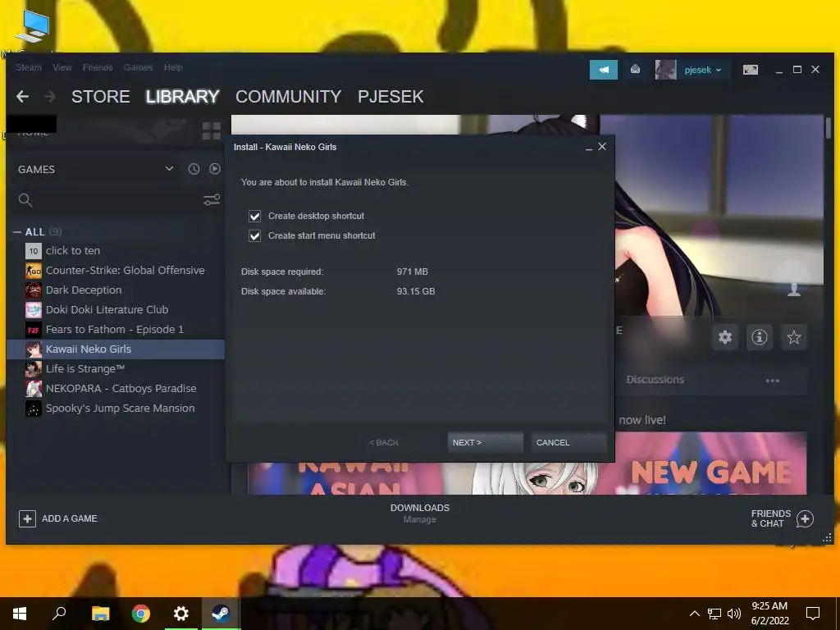
Task: Open the three-dots more menu
Action: [772, 381]
